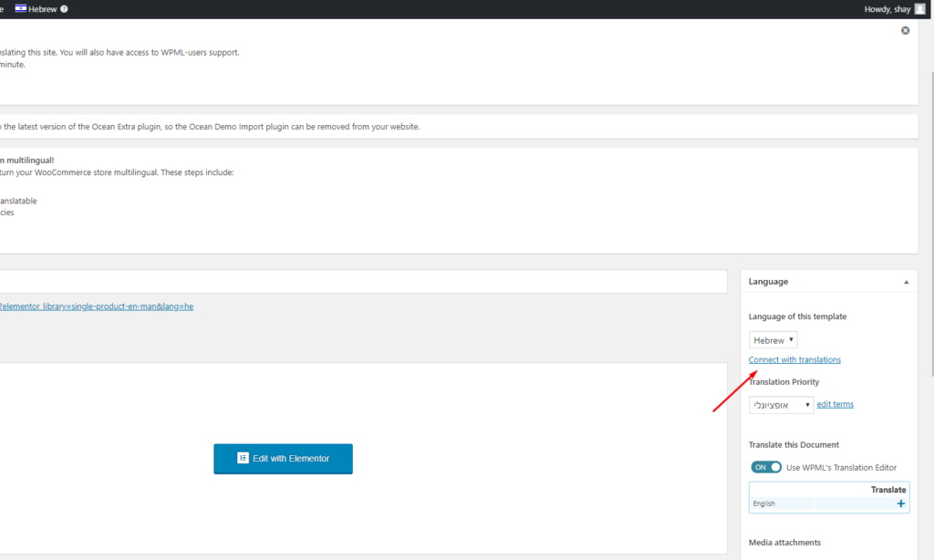The width and height of the screenshot is (934, 560).
Task: Collapse the Language panel using the arrow
Action: (906, 282)
